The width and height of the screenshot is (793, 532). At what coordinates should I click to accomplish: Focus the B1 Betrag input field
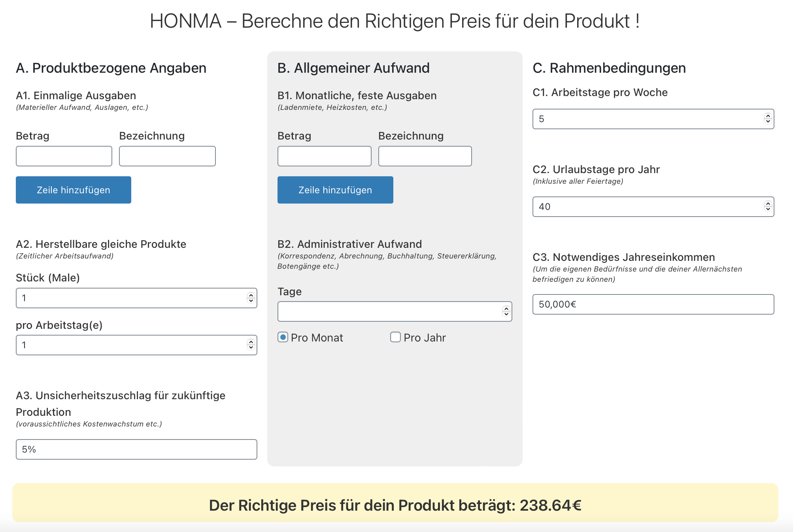[x=324, y=156]
